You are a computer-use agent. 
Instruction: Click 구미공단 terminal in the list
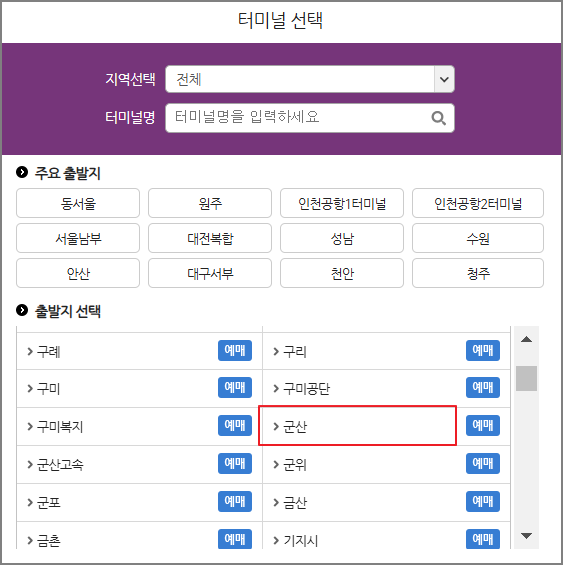click(306, 388)
